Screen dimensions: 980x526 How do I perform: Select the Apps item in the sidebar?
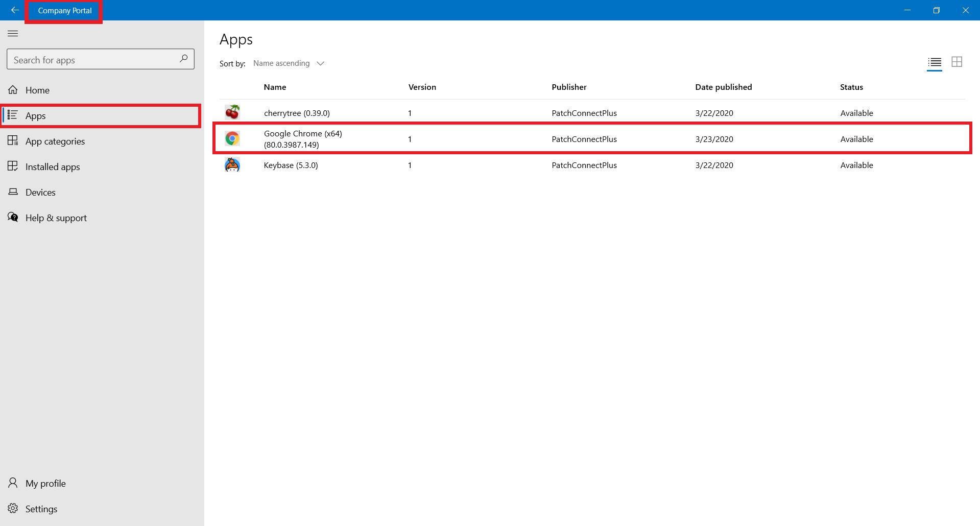[x=35, y=115]
